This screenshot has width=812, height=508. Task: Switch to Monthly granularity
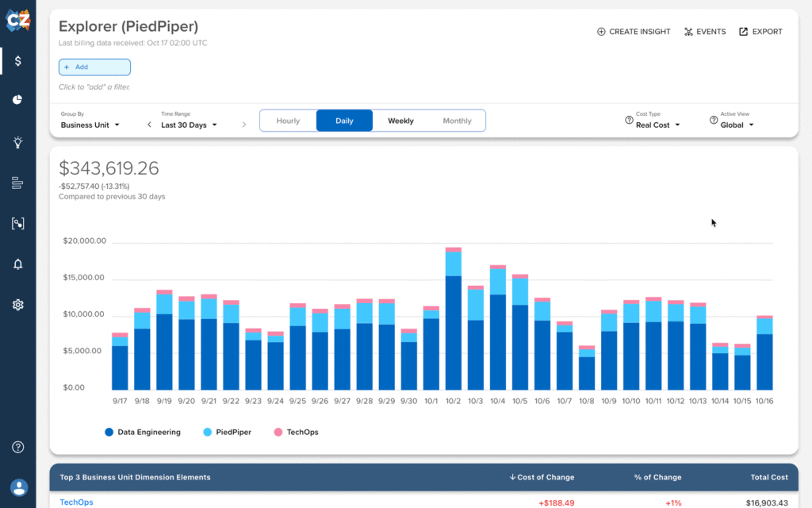click(457, 121)
